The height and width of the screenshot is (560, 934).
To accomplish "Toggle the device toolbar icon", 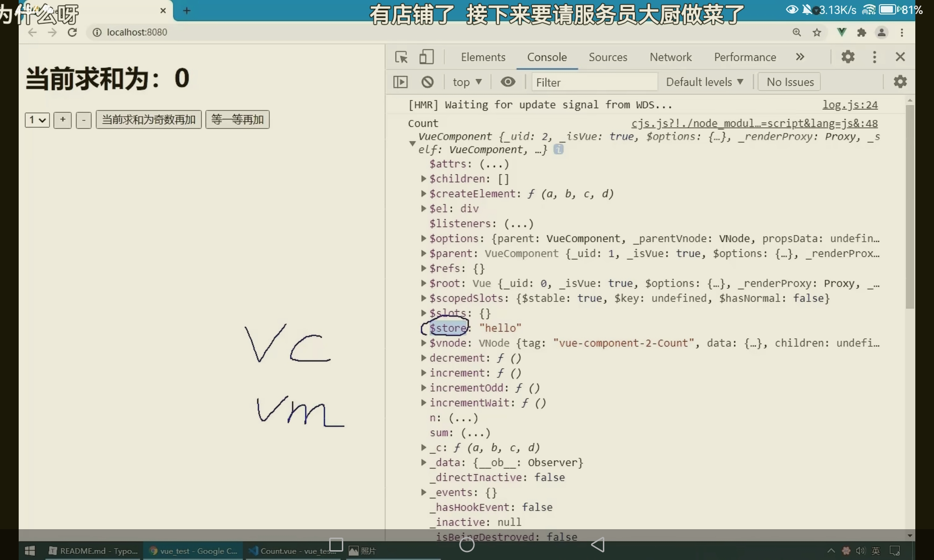I will 426,57.
